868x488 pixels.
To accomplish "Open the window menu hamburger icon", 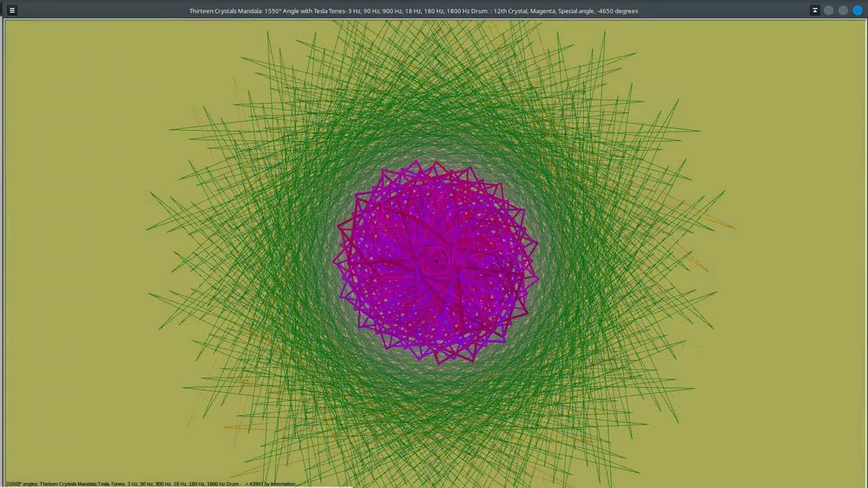I will (12, 11).
